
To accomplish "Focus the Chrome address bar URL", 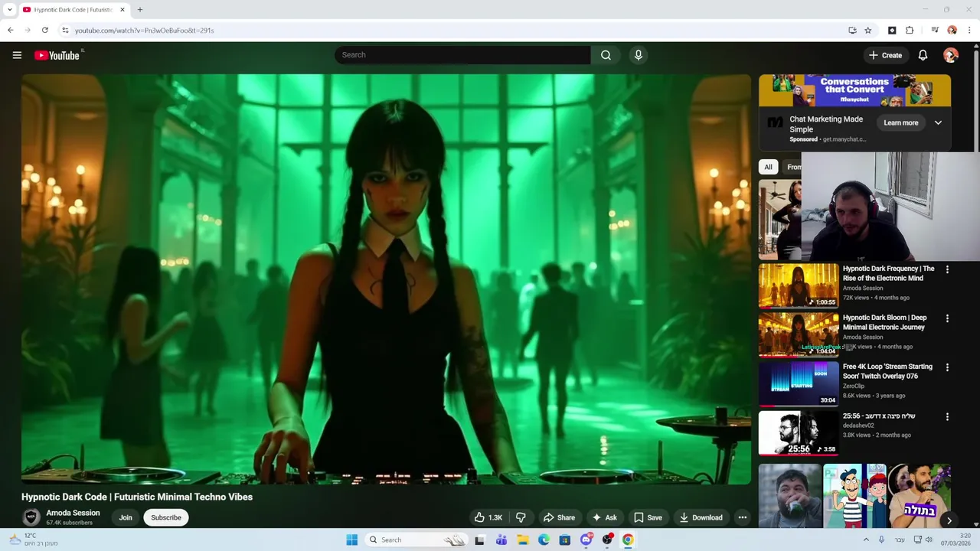I will 145,31.
